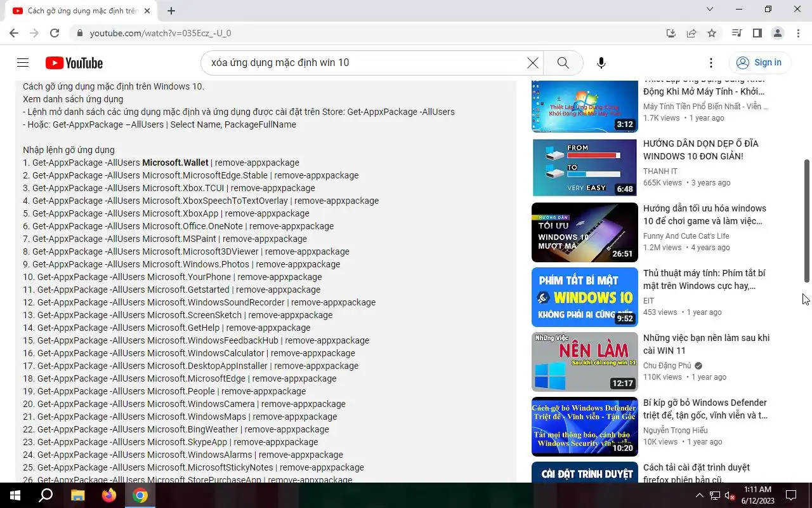Open Chrome tab search chevron
This screenshot has height=508, width=812.
pos(710,9)
